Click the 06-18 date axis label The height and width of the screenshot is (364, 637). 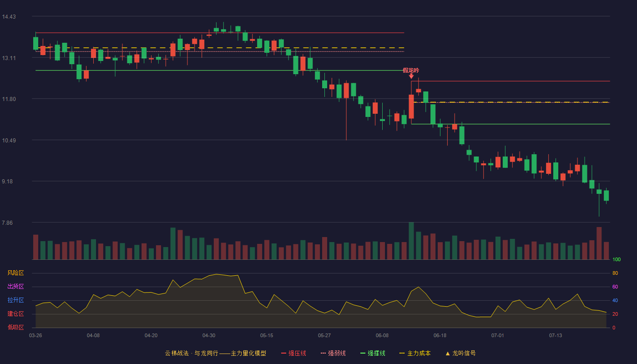tap(440, 335)
